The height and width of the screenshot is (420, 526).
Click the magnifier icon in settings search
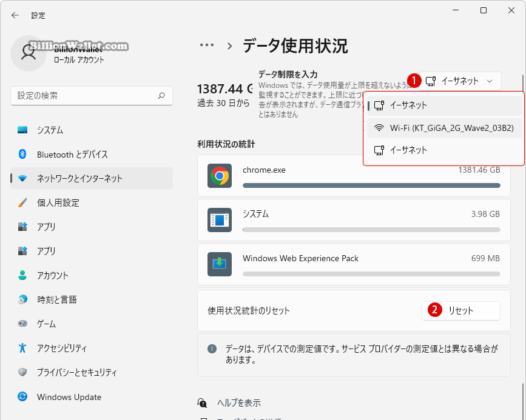click(161, 96)
